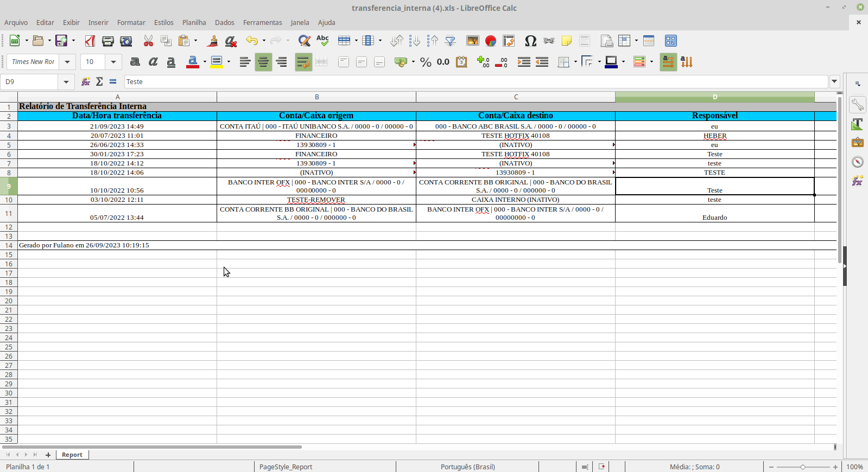Image resolution: width=868 pixels, height=472 pixels.
Task: Open the font size dropdown
Action: coord(113,62)
